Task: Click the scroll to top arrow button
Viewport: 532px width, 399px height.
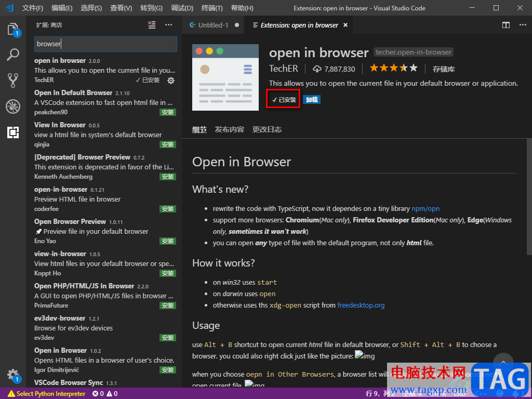Action: click(503, 363)
